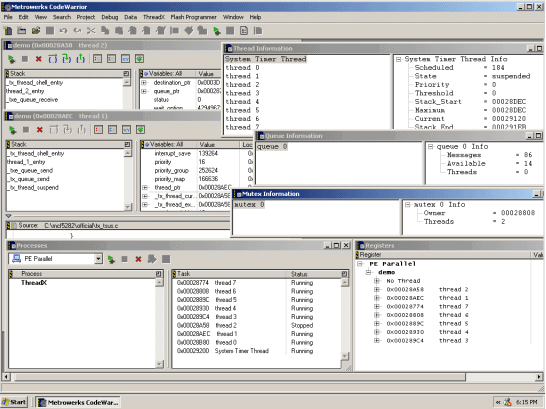This screenshot has height=409, width=546.
Task: Select thread 3 in Thread Information list
Action: [242, 93]
